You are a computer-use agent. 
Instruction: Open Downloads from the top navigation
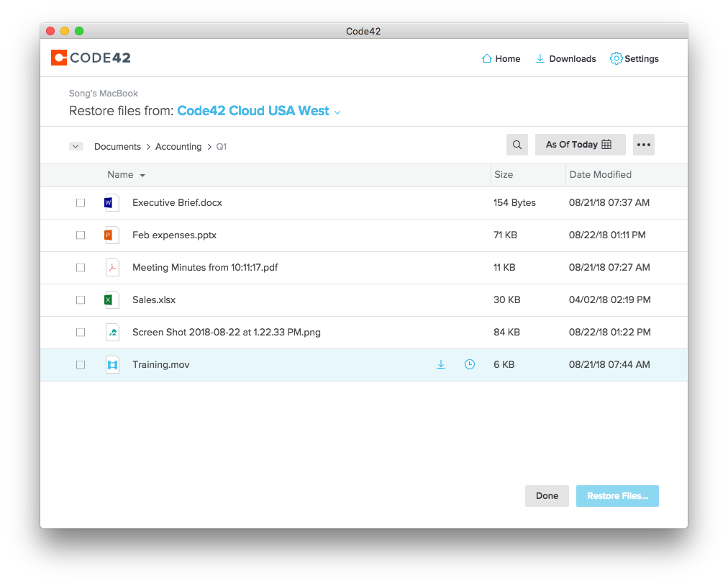click(565, 59)
